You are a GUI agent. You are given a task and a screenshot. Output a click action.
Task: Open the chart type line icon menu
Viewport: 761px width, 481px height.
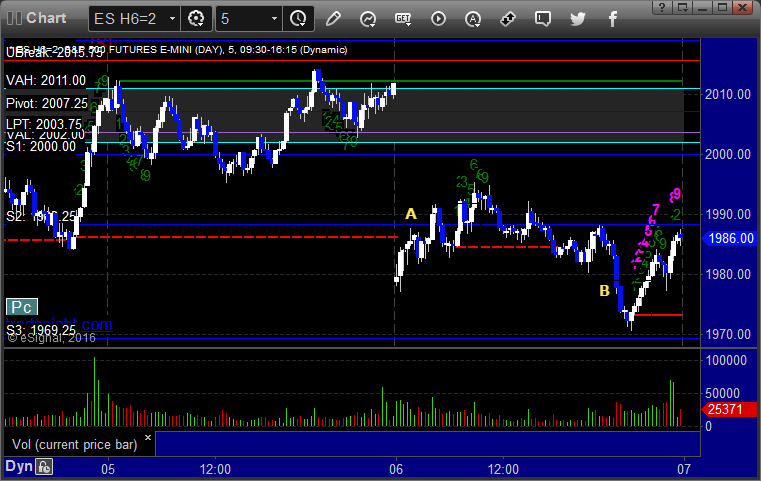click(368, 19)
